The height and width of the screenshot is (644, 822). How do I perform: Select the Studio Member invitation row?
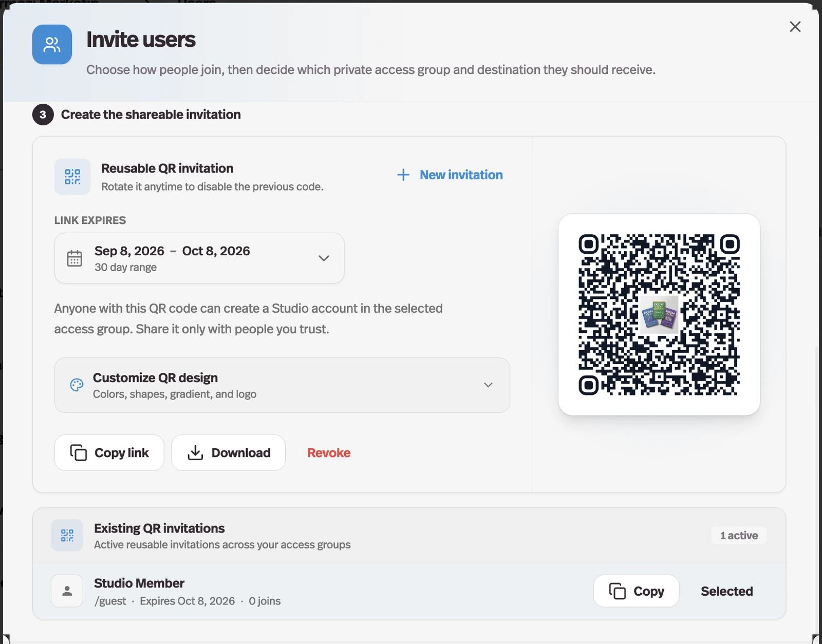click(x=409, y=591)
